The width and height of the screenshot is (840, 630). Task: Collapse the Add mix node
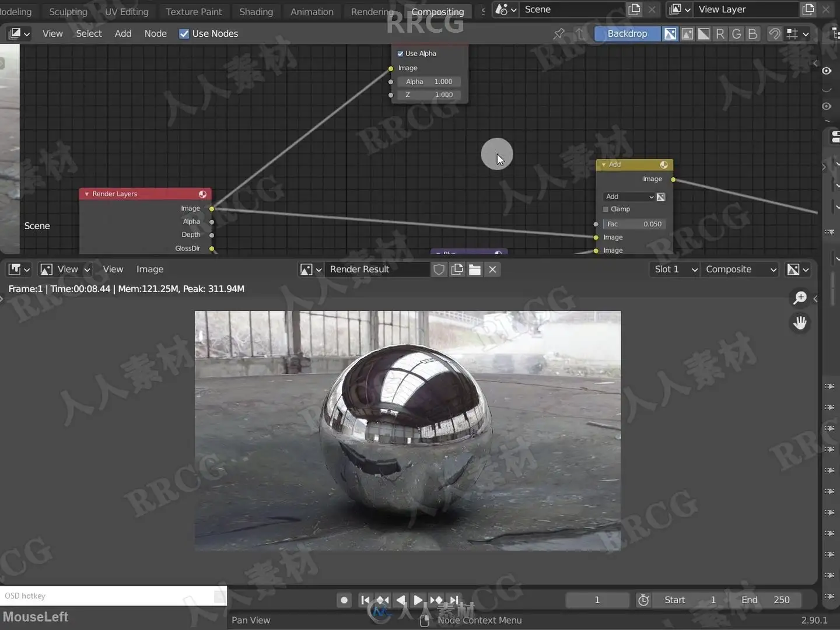coord(604,165)
